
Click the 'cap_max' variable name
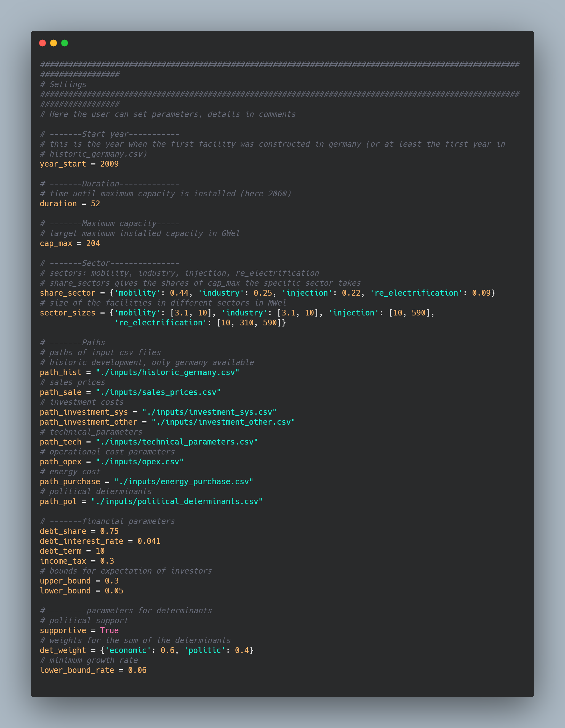[x=56, y=243]
